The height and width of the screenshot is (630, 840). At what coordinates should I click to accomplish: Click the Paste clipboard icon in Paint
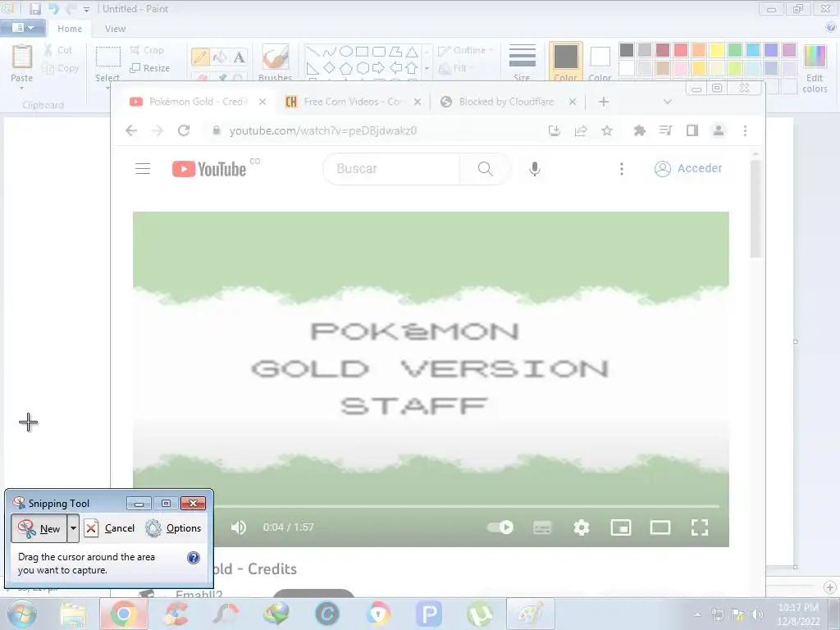pos(22,57)
